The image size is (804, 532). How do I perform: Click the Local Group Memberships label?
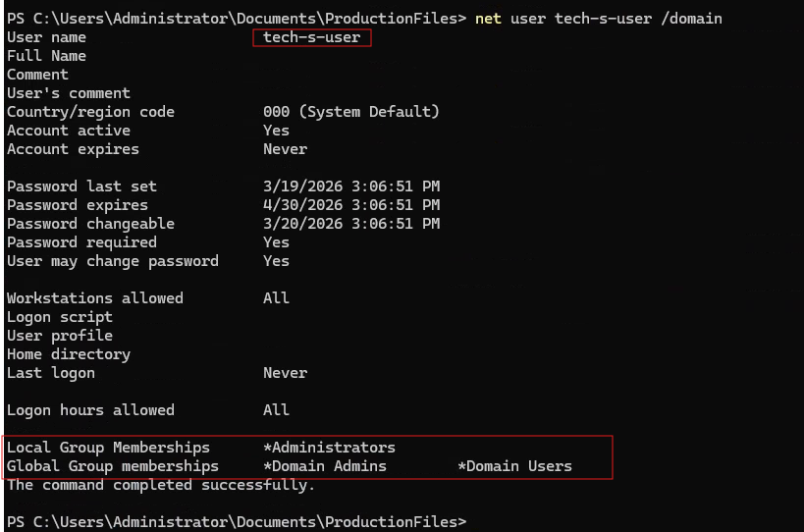(x=108, y=448)
